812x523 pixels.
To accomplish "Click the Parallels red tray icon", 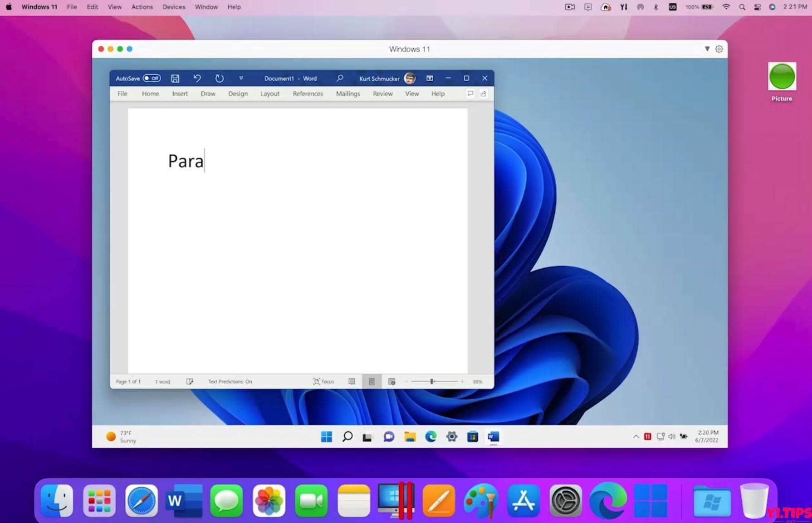I will point(648,437).
